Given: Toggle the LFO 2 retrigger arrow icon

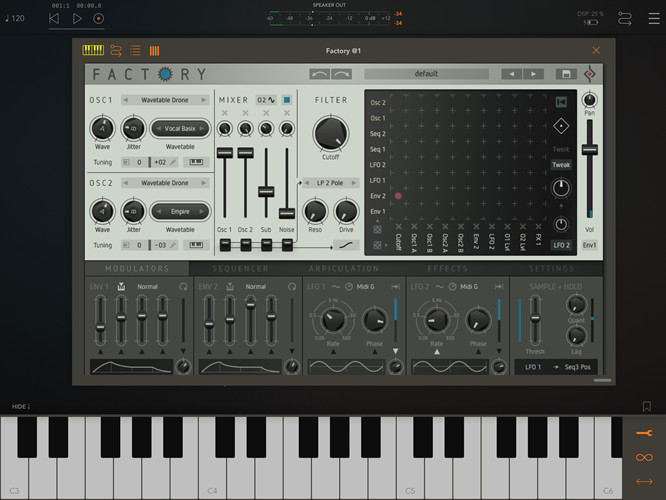Looking at the screenshot, I should point(499,287).
